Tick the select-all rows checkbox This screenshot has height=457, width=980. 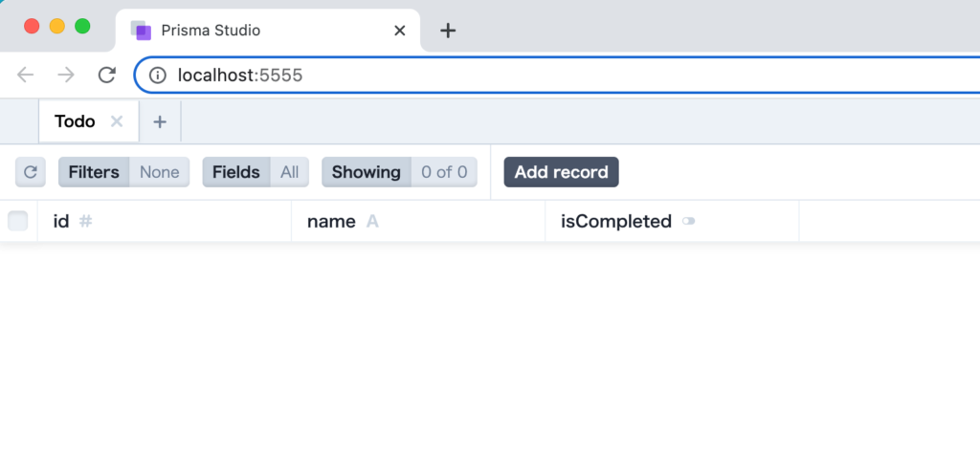coord(17,221)
